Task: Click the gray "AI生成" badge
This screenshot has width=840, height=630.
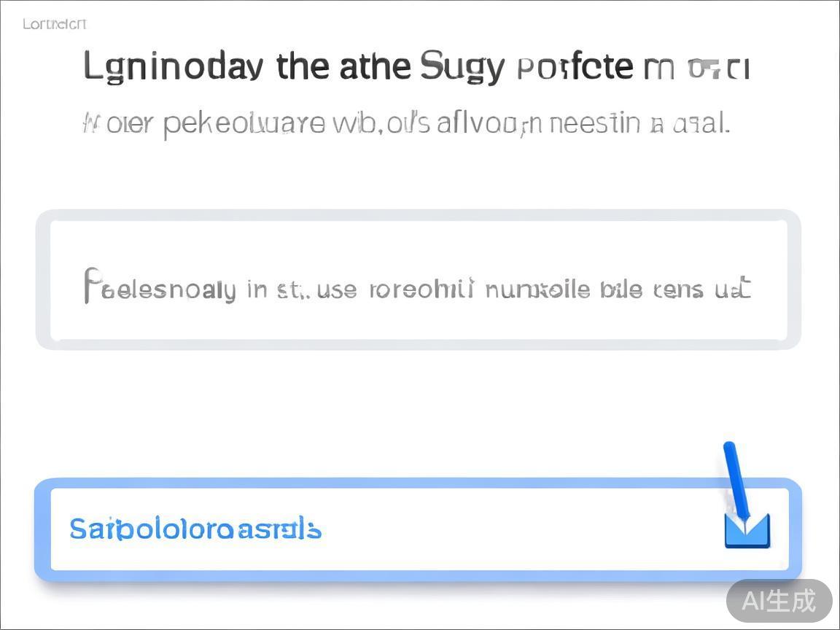Action: [779, 601]
